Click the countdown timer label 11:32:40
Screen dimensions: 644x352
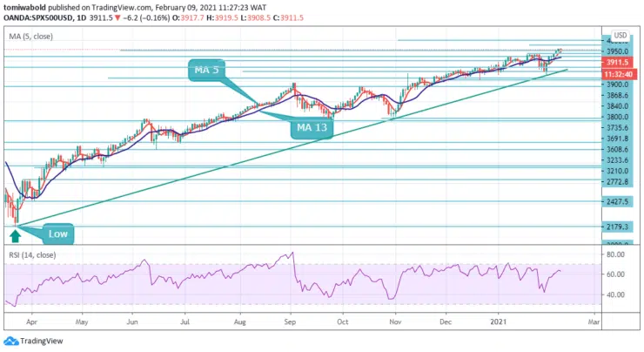coord(618,75)
